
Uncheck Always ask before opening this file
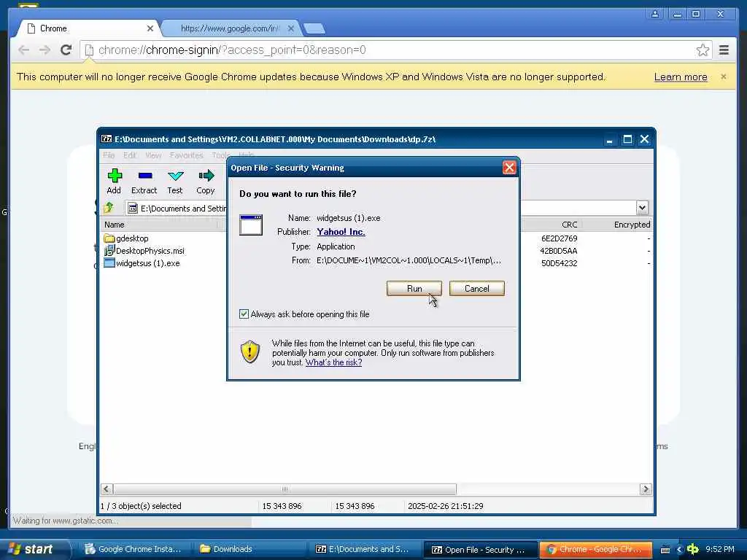[x=244, y=314]
